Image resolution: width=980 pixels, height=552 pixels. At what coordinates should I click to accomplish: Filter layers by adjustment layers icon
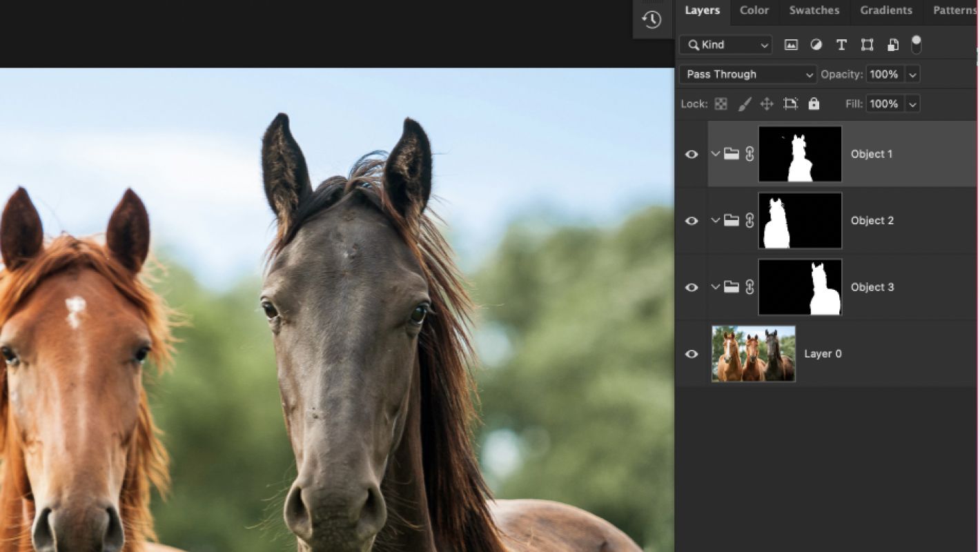pos(816,45)
